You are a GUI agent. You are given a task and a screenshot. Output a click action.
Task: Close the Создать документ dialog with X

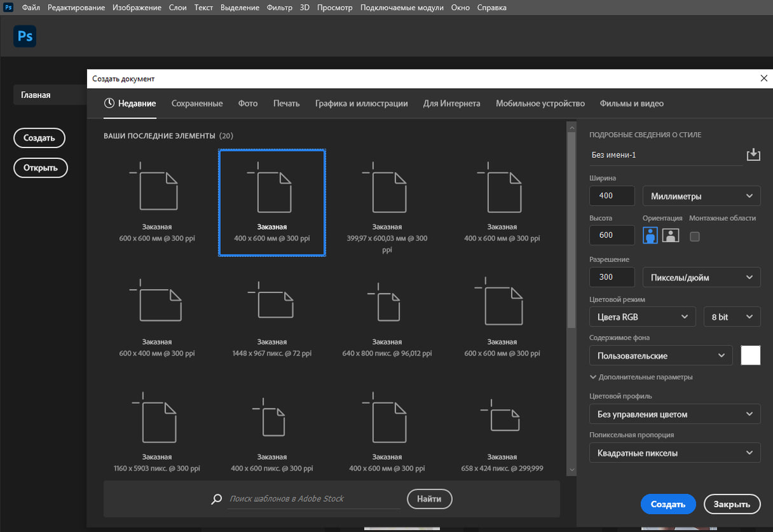pos(763,79)
